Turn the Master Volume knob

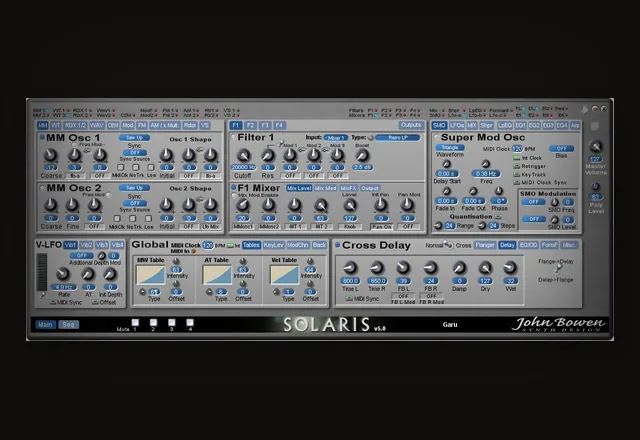coord(596,146)
